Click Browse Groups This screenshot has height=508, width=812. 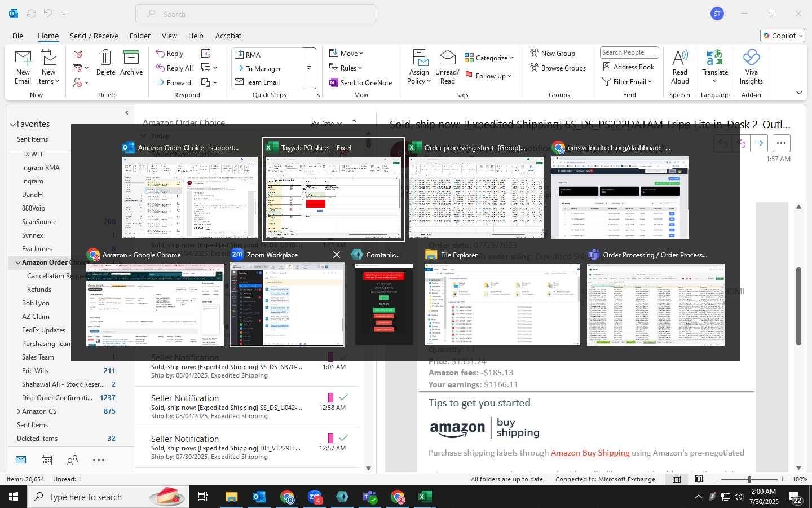click(558, 68)
